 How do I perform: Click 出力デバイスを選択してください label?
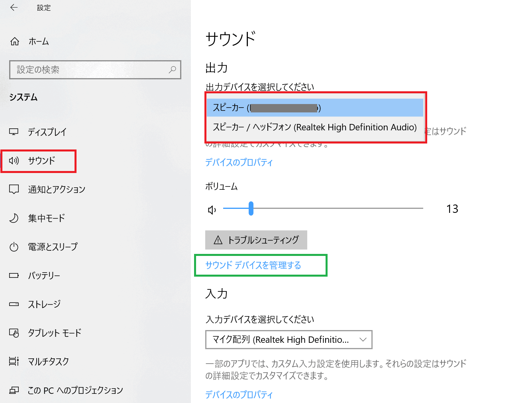(x=260, y=87)
